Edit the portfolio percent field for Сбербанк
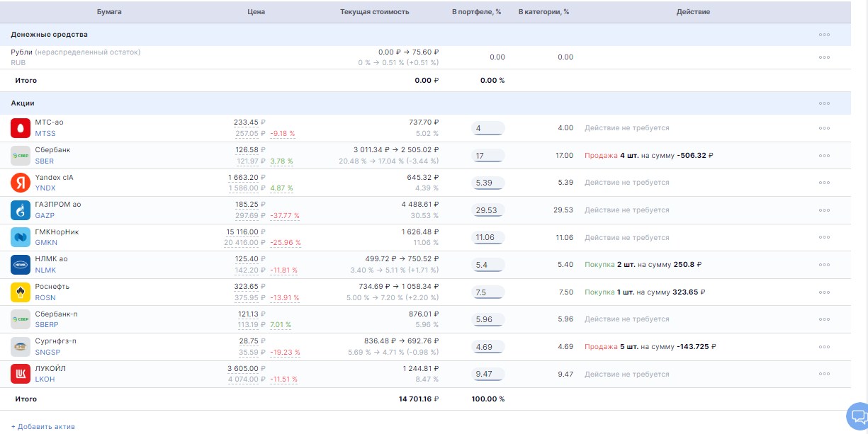Screen dimensions: 868x434 pyautogui.click(x=487, y=156)
